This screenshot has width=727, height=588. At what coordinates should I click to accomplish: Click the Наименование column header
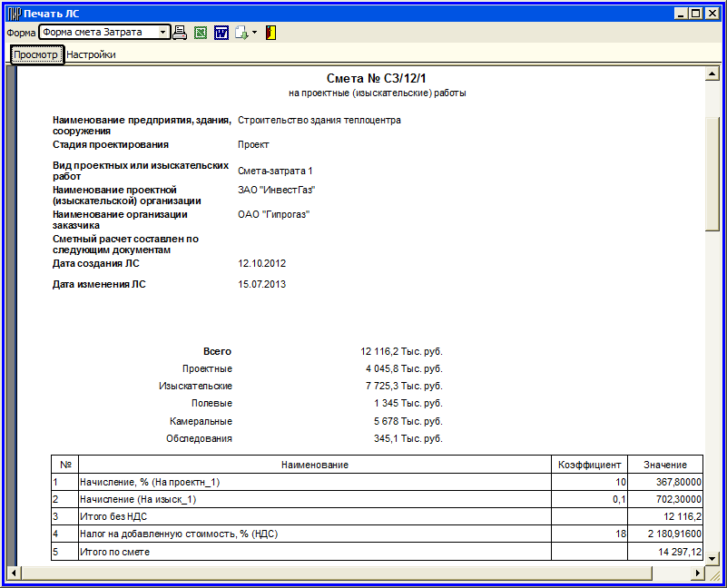(x=314, y=465)
